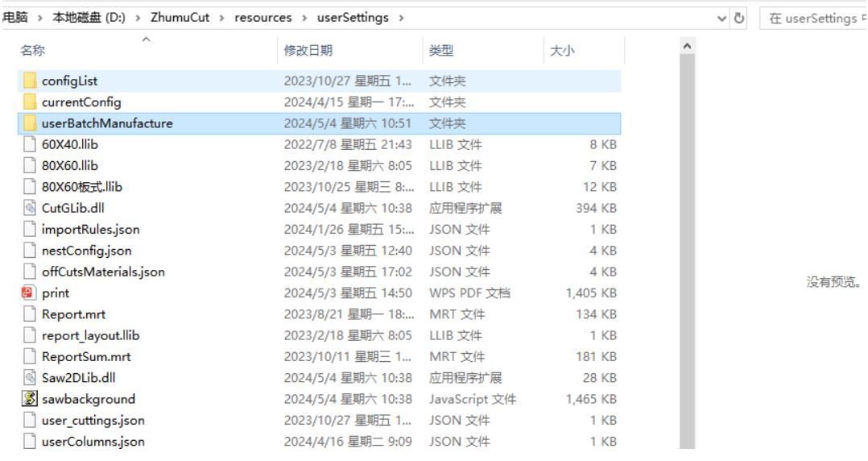The image size is (868, 461).
Task: Go to 本地磁盘 (D:) in breadcrumb
Action: [89, 18]
